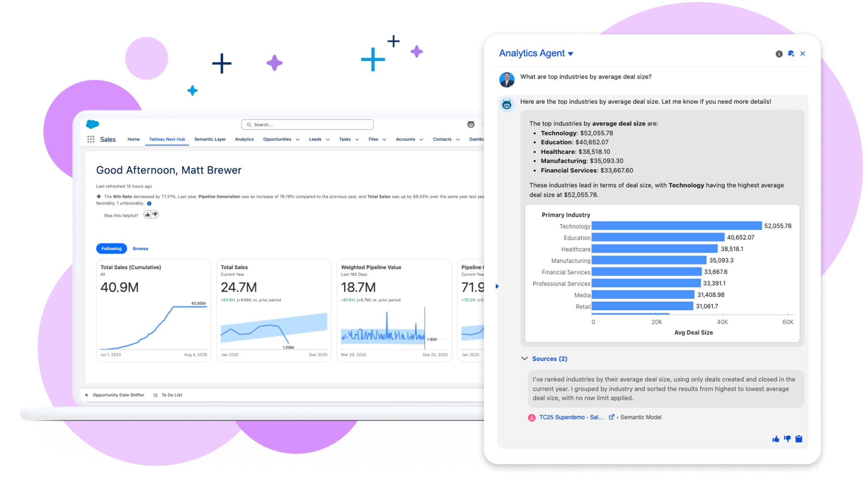Open the Analytics tab
Screen dimensions: 868x488
point(244,139)
